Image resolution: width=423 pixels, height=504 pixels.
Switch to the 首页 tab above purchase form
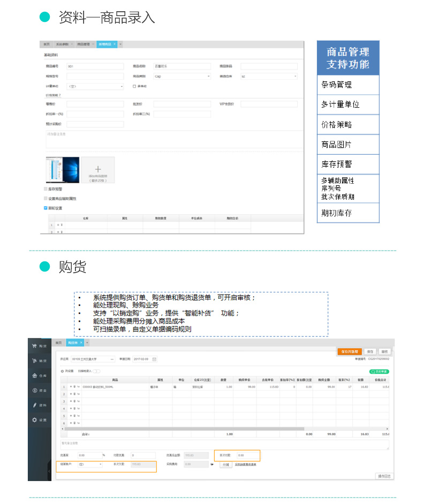click(x=59, y=342)
